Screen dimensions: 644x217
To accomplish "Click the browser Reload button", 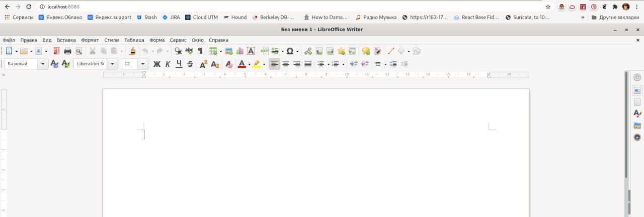I will point(29,7).
